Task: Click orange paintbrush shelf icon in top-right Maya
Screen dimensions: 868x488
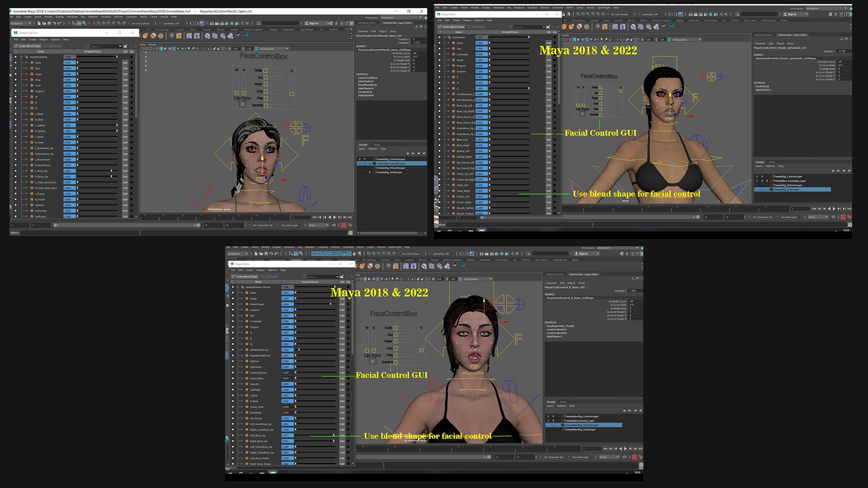Action: click(x=564, y=27)
